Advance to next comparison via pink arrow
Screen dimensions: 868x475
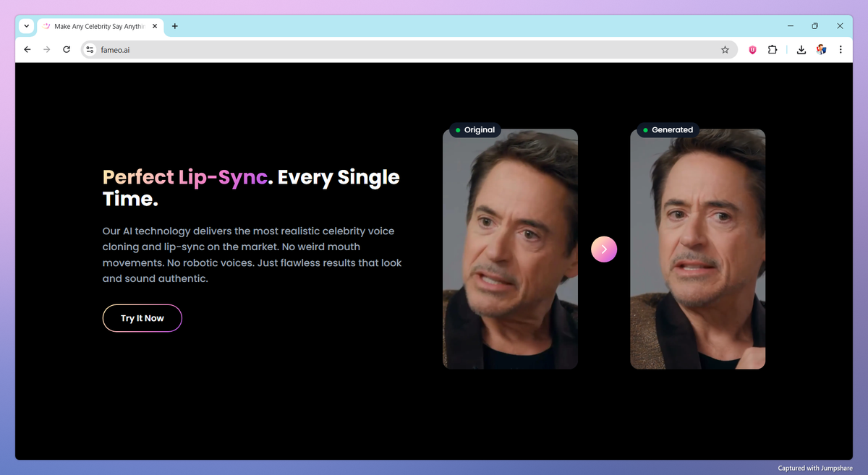click(604, 249)
